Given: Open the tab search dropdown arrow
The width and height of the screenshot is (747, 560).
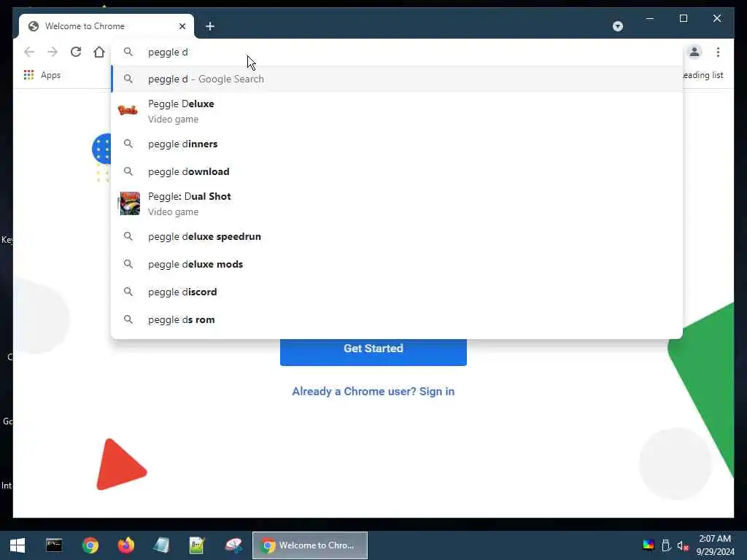Looking at the screenshot, I should click(617, 26).
